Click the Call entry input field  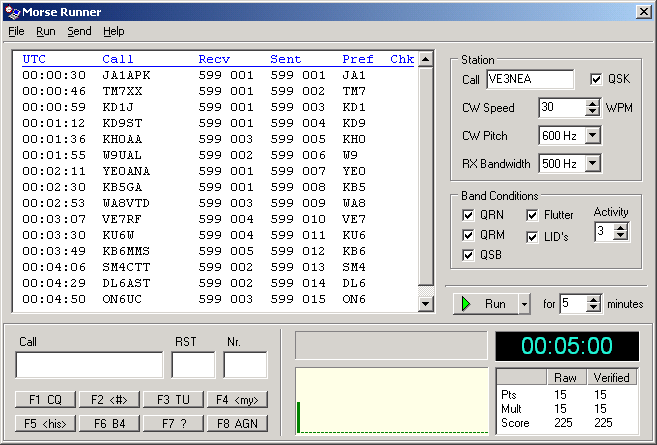coord(89,365)
